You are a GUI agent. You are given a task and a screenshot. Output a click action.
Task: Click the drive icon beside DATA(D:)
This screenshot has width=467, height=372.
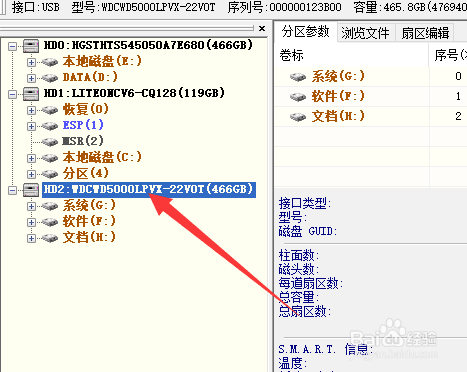pos(50,78)
